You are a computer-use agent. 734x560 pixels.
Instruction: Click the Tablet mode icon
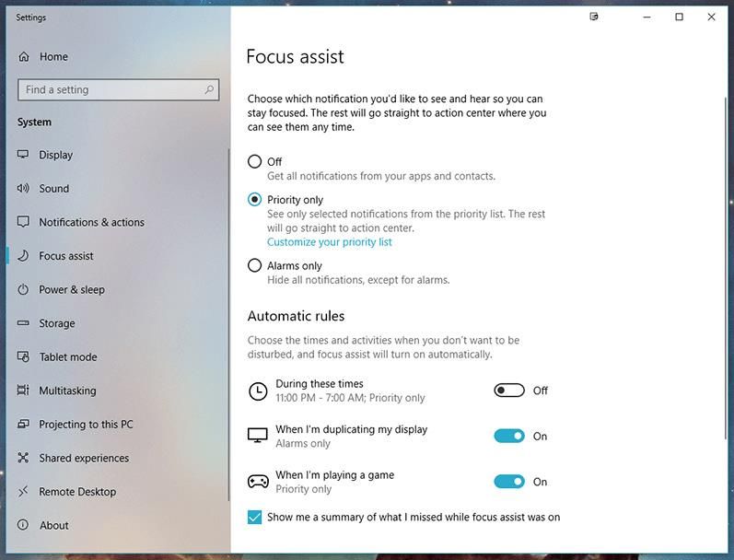pos(23,356)
